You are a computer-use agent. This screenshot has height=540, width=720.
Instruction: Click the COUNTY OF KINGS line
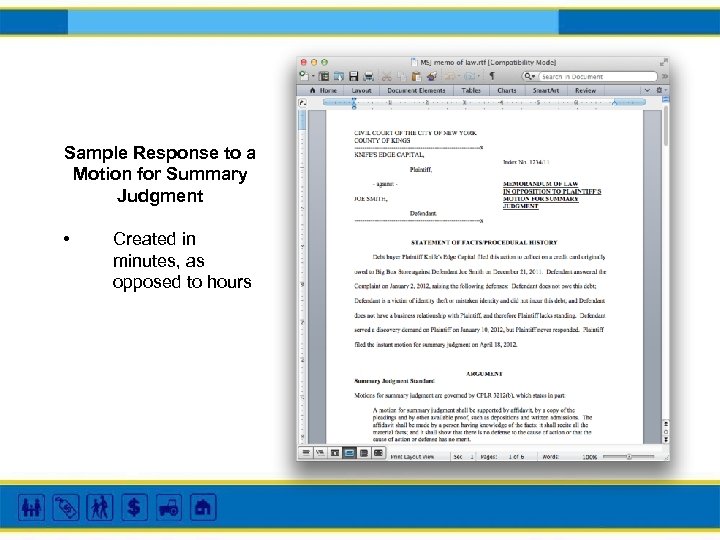click(x=382, y=141)
